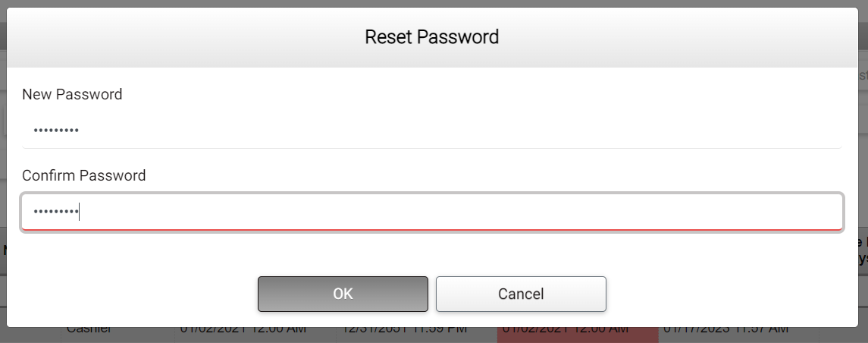
Task: Cancel the password reset
Action: click(521, 294)
